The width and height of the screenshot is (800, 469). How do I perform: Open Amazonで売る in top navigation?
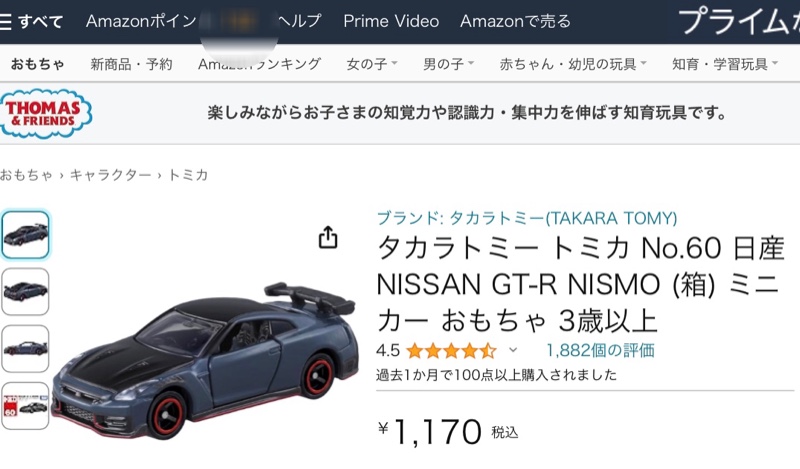point(515,21)
